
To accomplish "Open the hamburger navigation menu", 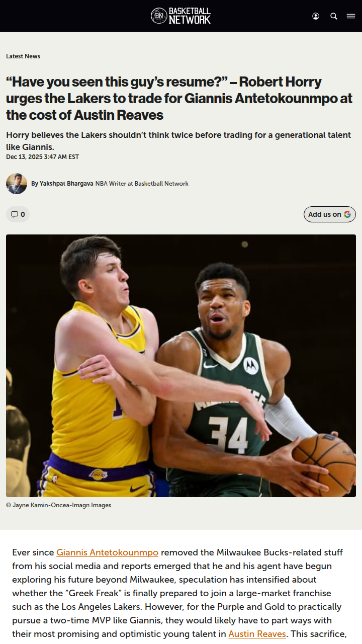I will pyautogui.click(x=351, y=16).
